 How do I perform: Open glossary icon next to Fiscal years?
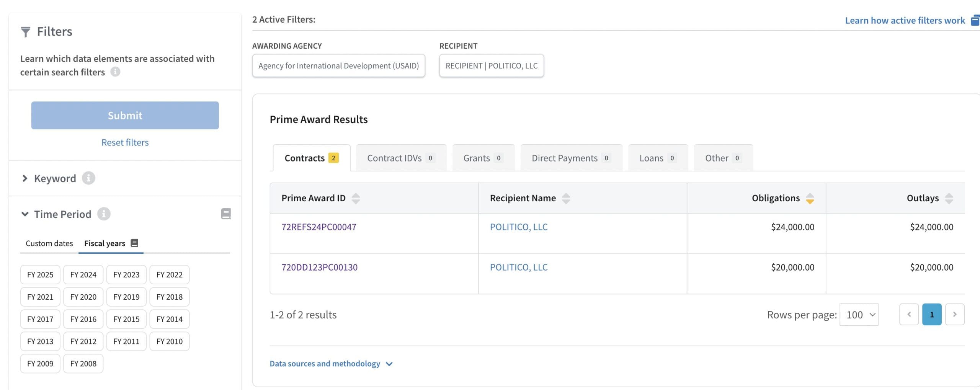pyautogui.click(x=134, y=243)
